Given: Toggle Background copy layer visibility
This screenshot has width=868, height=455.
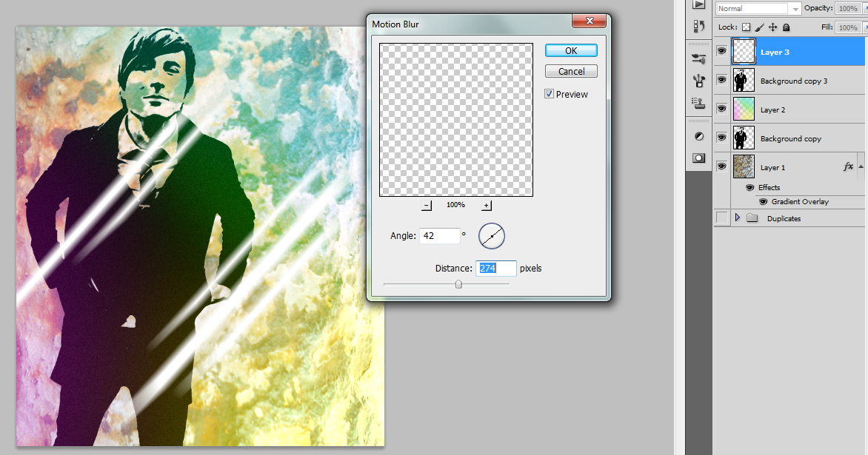Looking at the screenshot, I should point(722,137).
